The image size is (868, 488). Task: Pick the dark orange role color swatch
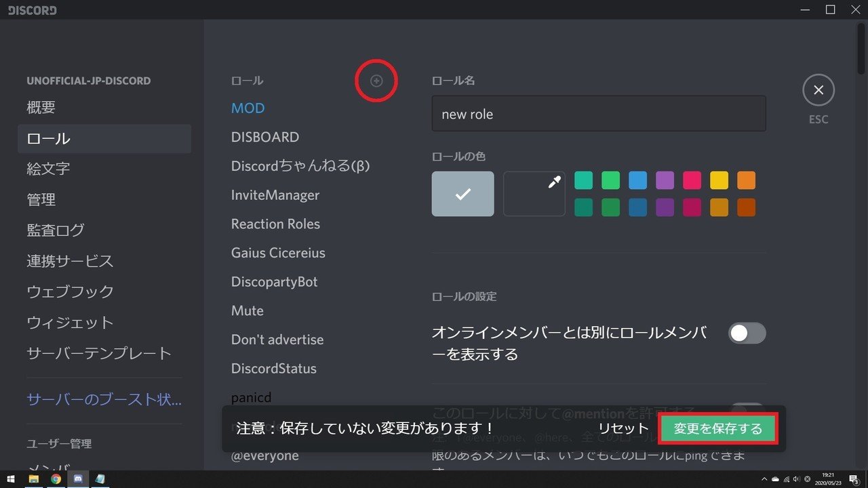coord(746,207)
